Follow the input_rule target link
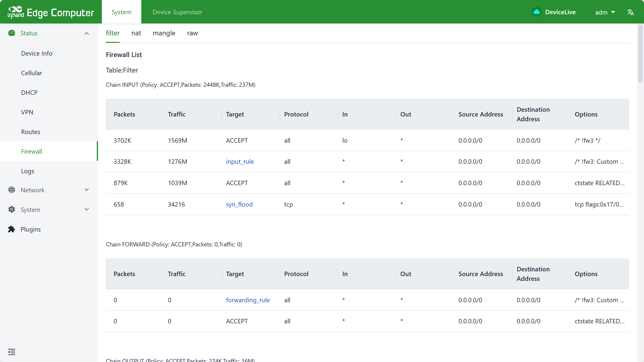This screenshot has height=362, width=644. click(240, 162)
